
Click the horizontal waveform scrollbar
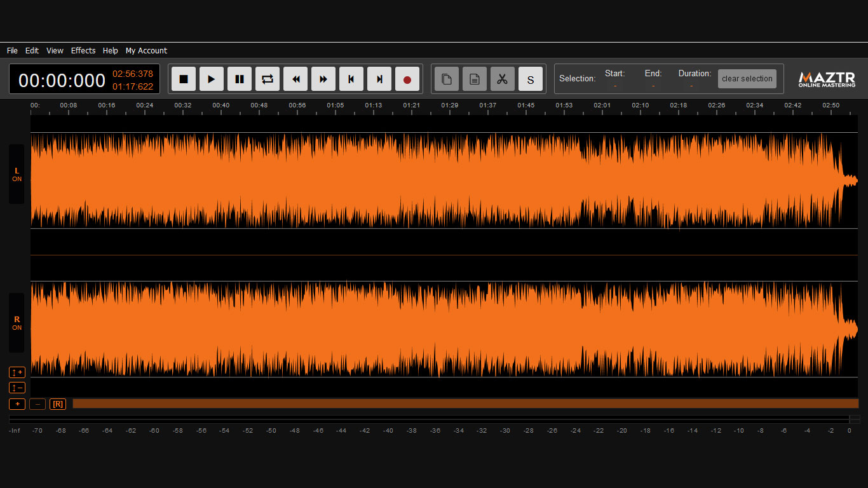pyautogui.click(x=465, y=403)
